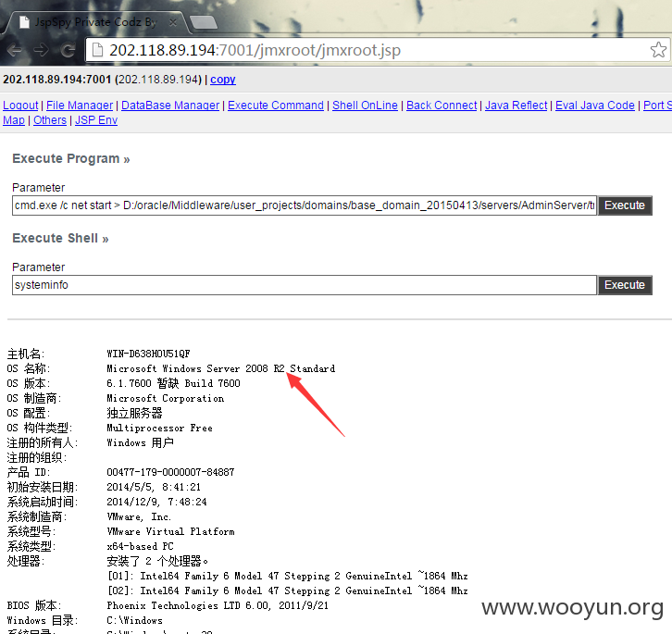The image size is (672, 634).
Task: Reload the page with the refresh icon
Action: tap(68, 50)
